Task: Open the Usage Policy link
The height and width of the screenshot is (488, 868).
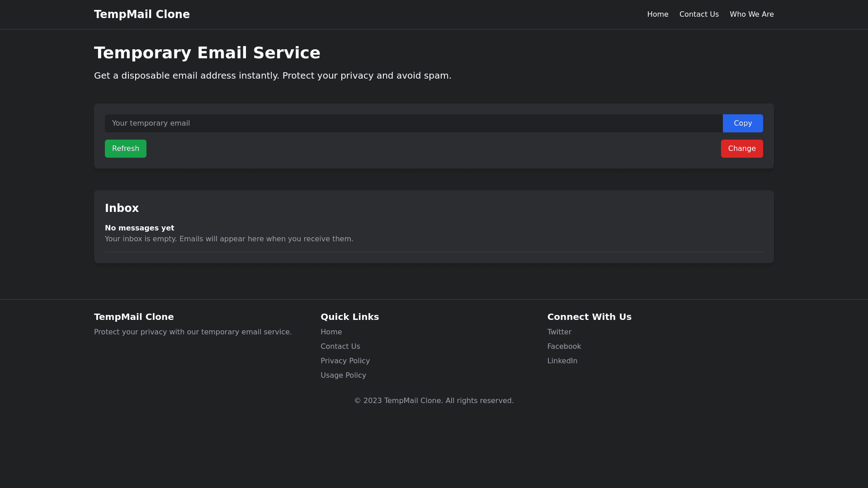Action: click(x=343, y=375)
